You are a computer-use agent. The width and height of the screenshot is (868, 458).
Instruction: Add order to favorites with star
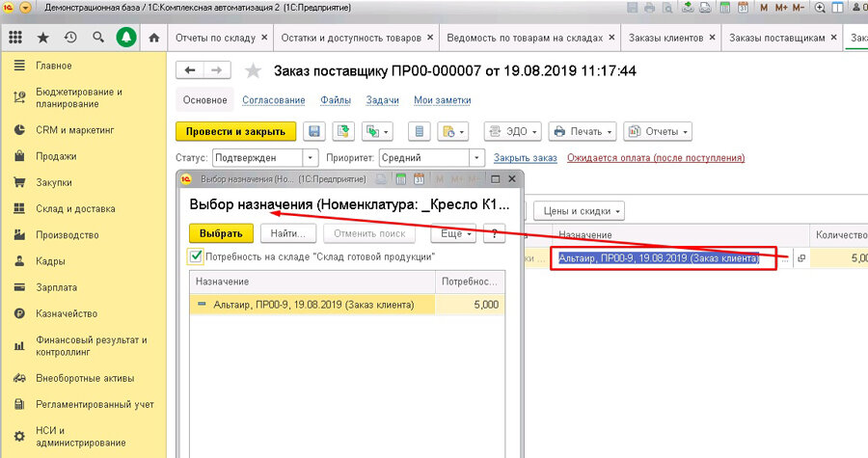click(x=253, y=70)
